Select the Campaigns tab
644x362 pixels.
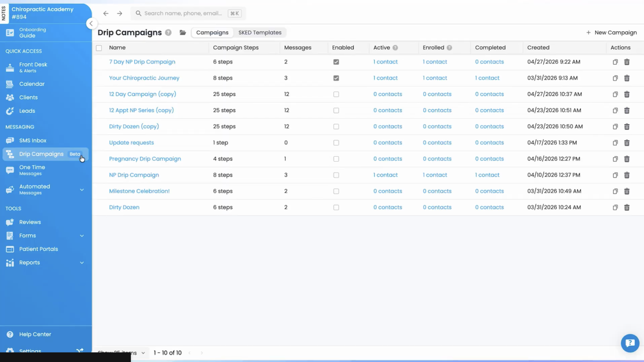point(212,32)
